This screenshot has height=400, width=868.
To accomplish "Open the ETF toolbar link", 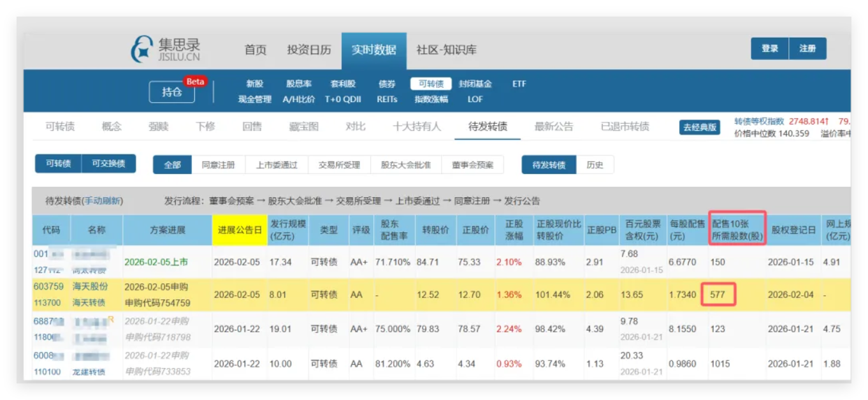I will pyautogui.click(x=519, y=84).
